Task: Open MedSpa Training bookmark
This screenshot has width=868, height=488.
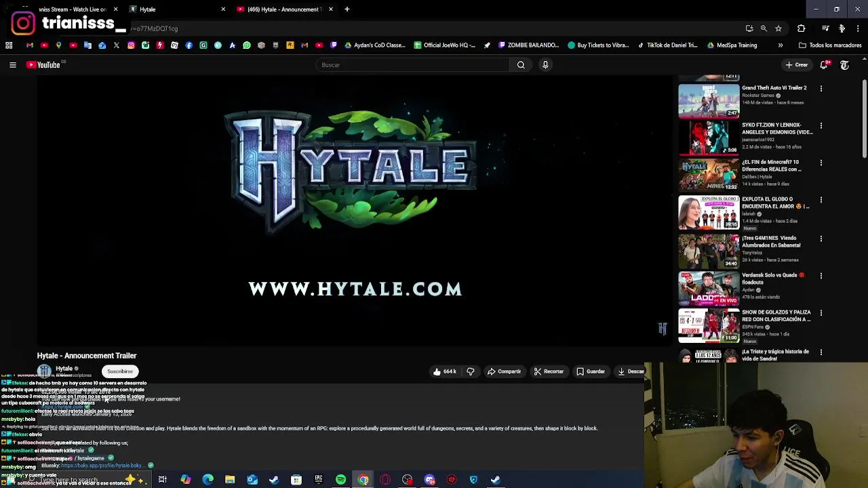Action: [x=732, y=45]
